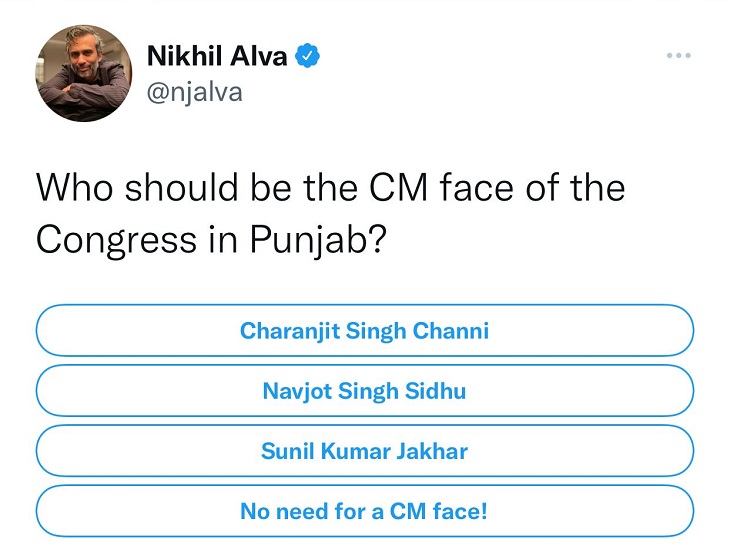730x548 pixels.
Task: Vote for Navjot Singh Sidhu
Action: coord(364,390)
